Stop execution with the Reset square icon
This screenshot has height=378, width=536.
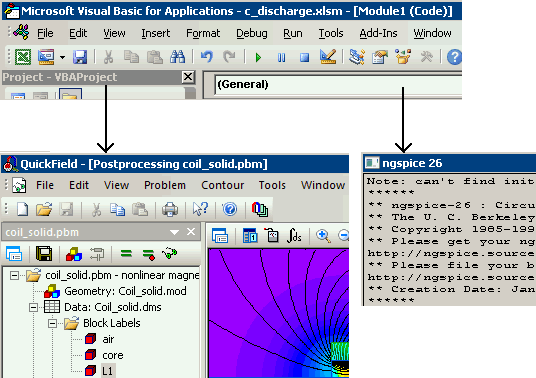click(x=304, y=57)
